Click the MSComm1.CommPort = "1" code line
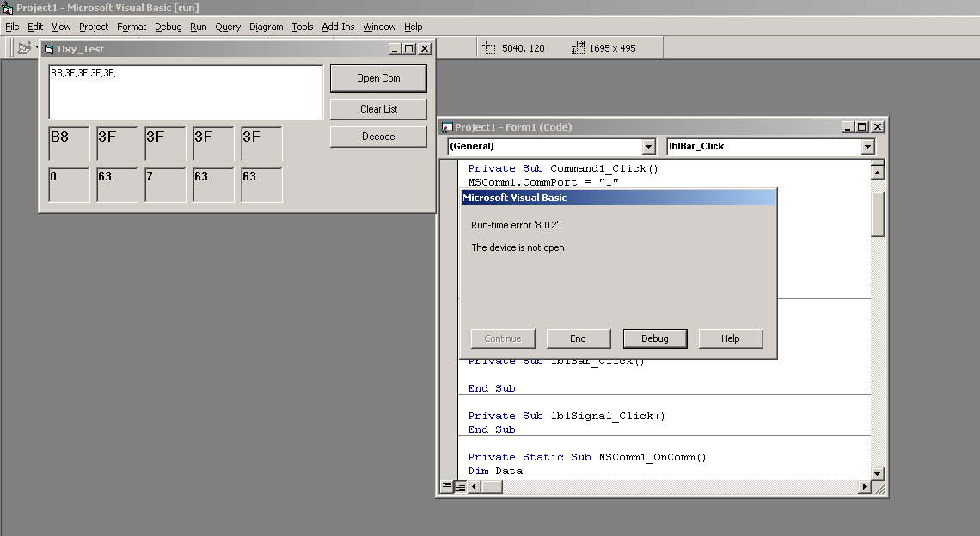This screenshot has height=536, width=980. coord(543,182)
